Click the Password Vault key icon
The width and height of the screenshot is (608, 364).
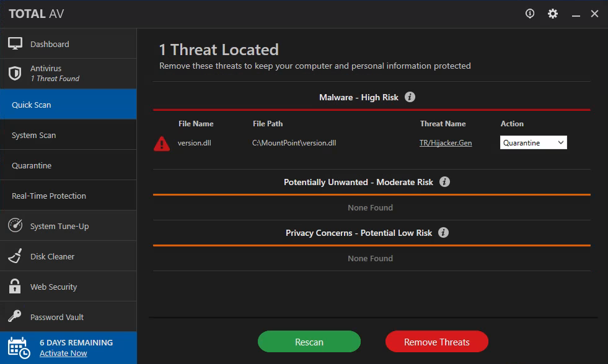tap(15, 316)
